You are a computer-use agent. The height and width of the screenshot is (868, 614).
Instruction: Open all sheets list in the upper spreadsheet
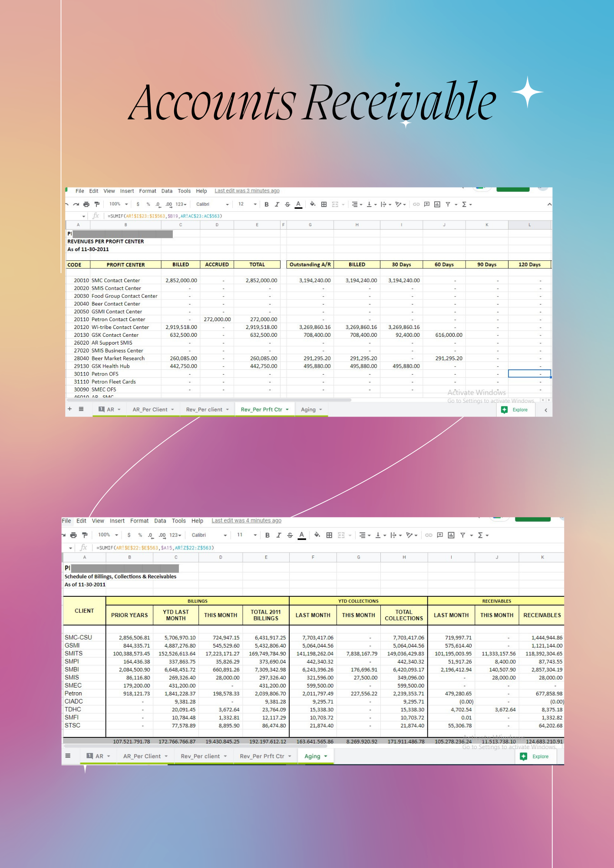(81, 409)
